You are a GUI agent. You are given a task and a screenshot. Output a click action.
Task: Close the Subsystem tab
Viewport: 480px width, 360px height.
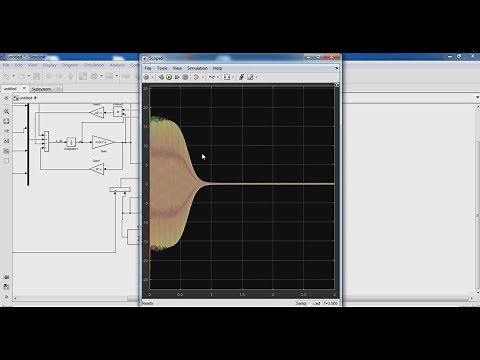(x=58, y=89)
